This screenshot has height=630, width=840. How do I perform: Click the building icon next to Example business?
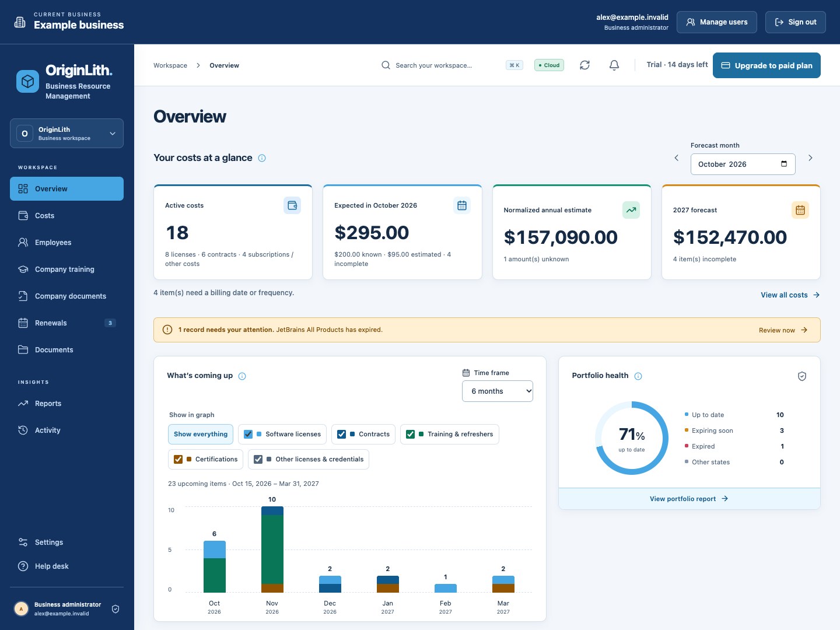pyautogui.click(x=20, y=22)
